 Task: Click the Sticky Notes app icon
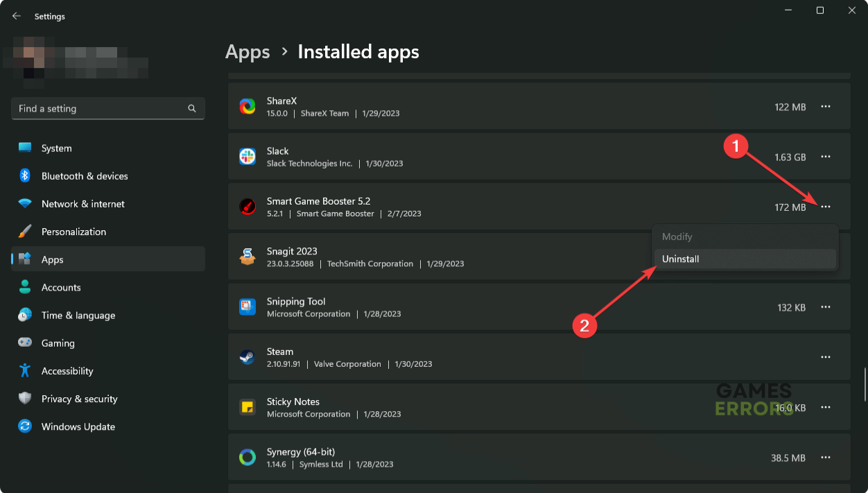tap(248, 407)
